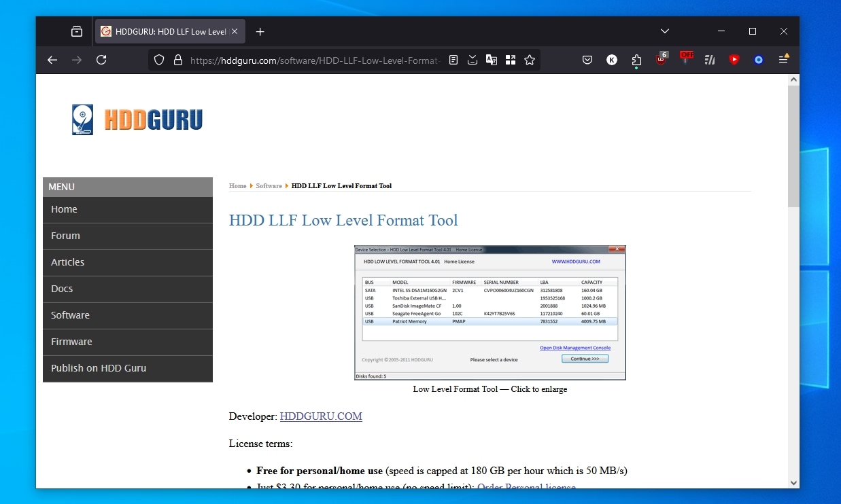Viewport: 841px width, 504px height.
Task: Click the scrollbar up arrow
Action: [793, 79]
